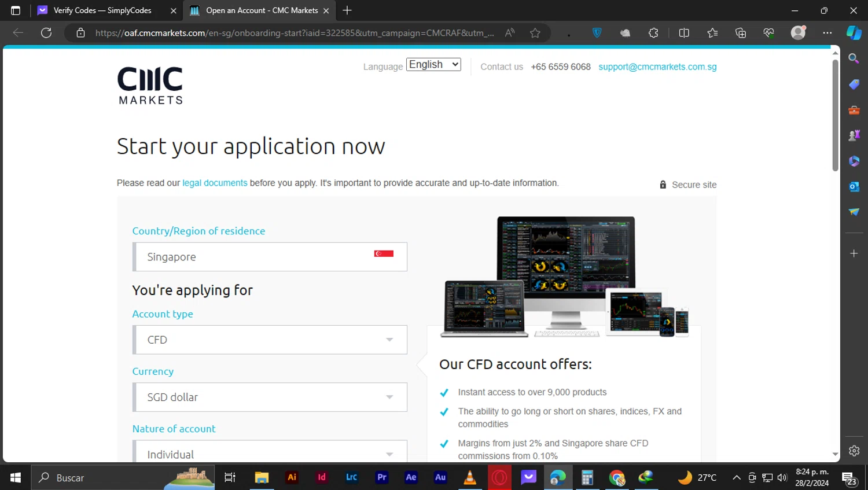Open a new tab with plus button
The height and width of the screenshot is (490, 868).
pyautogui.click(x=347, y=10)
